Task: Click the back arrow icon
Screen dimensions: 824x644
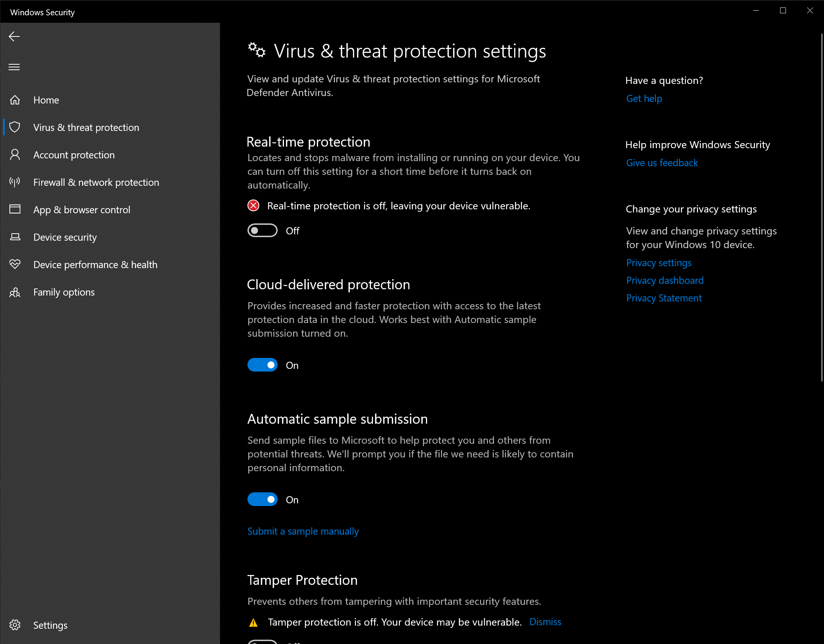Action: click(x=14, y=36)
